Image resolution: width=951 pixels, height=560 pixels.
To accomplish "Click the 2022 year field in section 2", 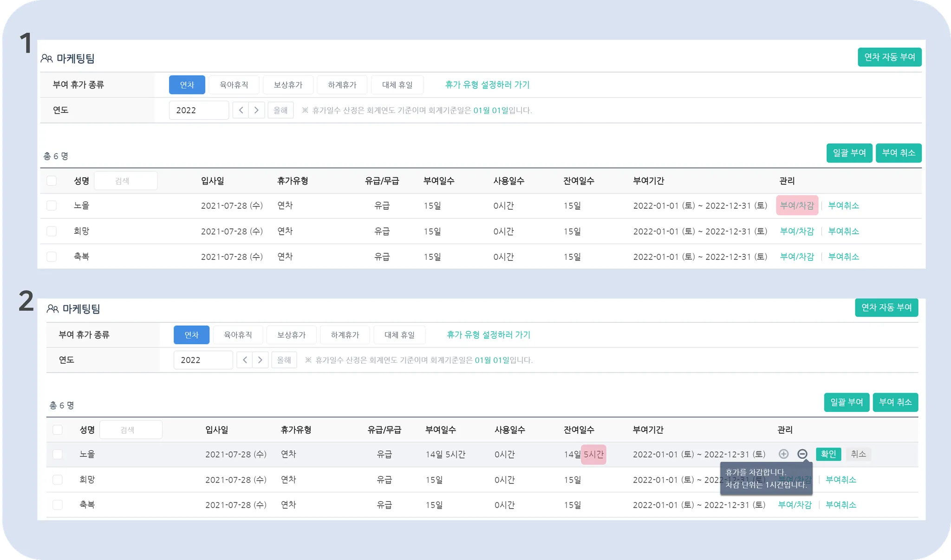I will point(203,360).
